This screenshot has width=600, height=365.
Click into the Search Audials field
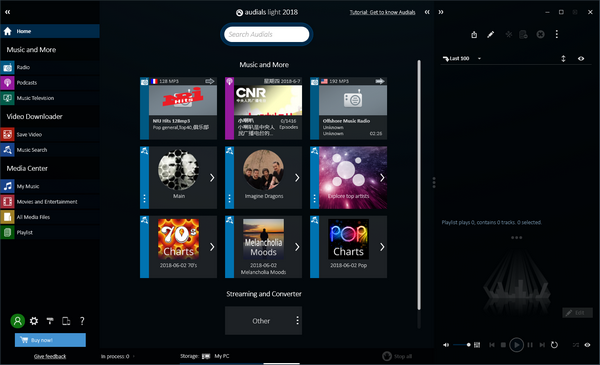point(267,34)
